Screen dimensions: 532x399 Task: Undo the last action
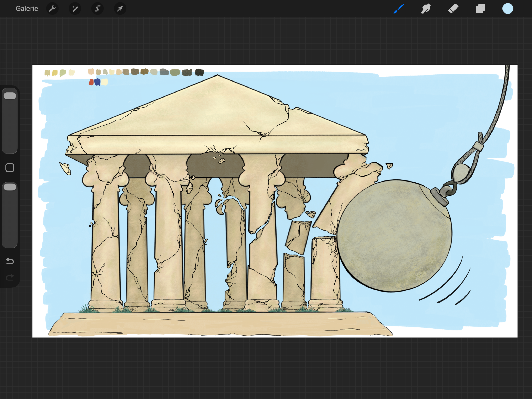[x=10, y=261]
